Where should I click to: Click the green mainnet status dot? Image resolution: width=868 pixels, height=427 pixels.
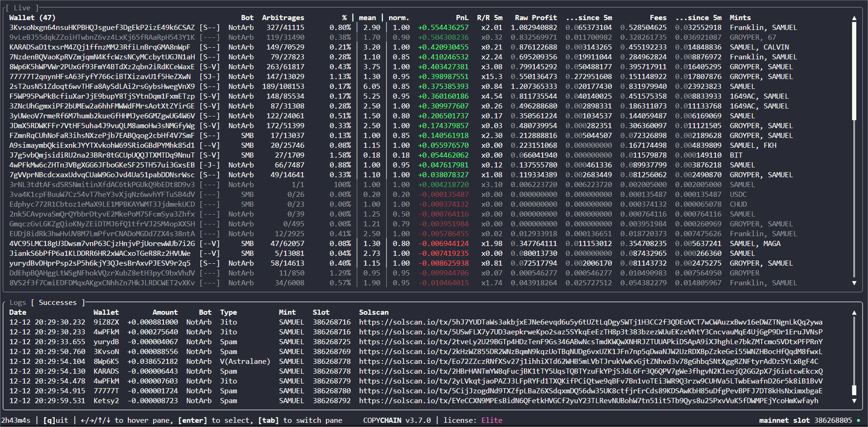tap(858, 420)
